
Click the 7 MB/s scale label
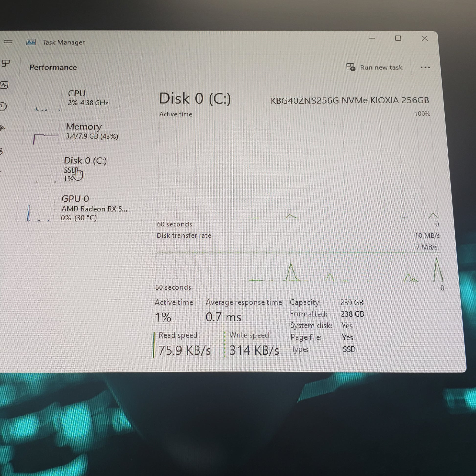click(427, 247)
